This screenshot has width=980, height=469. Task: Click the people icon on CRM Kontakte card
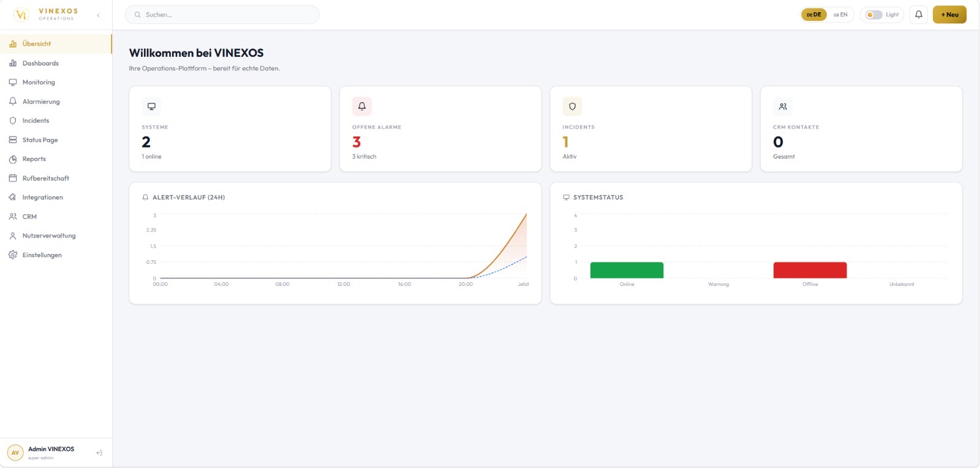click(x=783, y=107)
